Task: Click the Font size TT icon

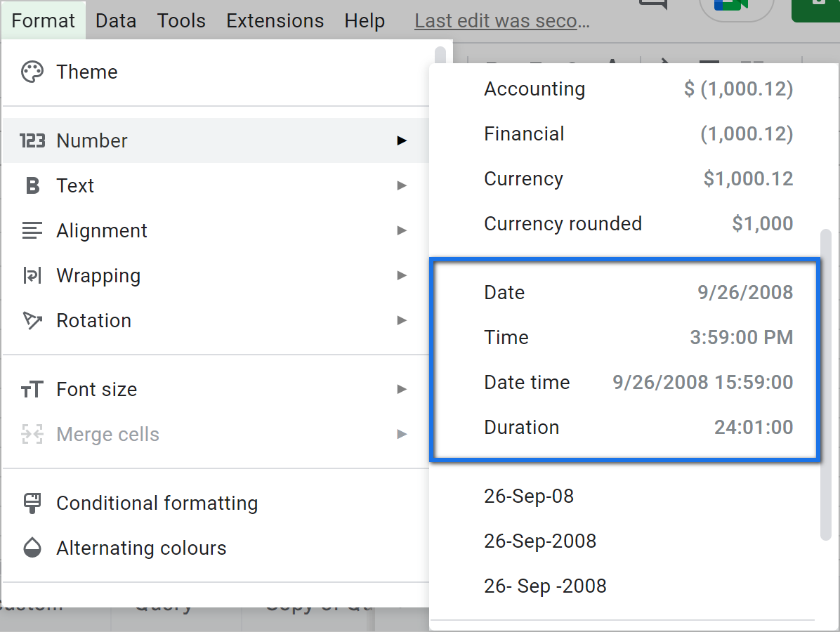Action: [32, 389]
